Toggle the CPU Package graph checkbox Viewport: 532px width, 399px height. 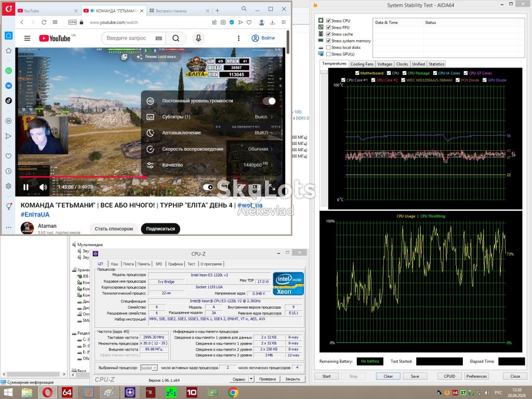404,73
